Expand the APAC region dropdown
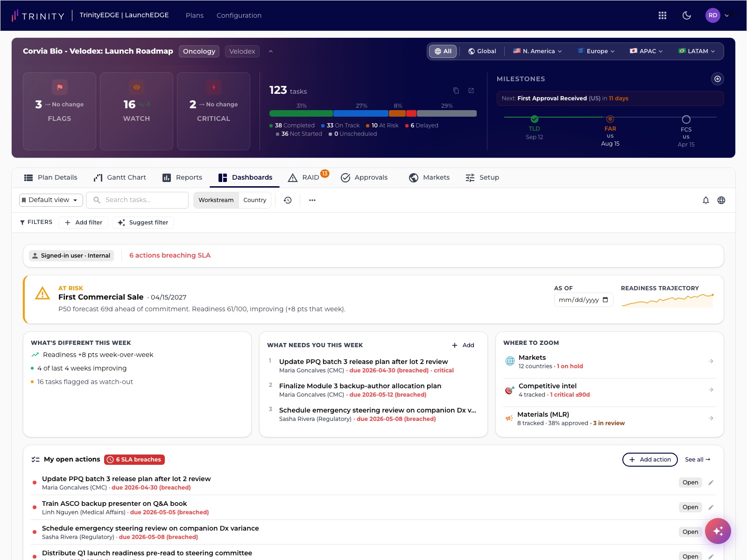The width and height of the screenshot is (747, 560). coord(647,51)
